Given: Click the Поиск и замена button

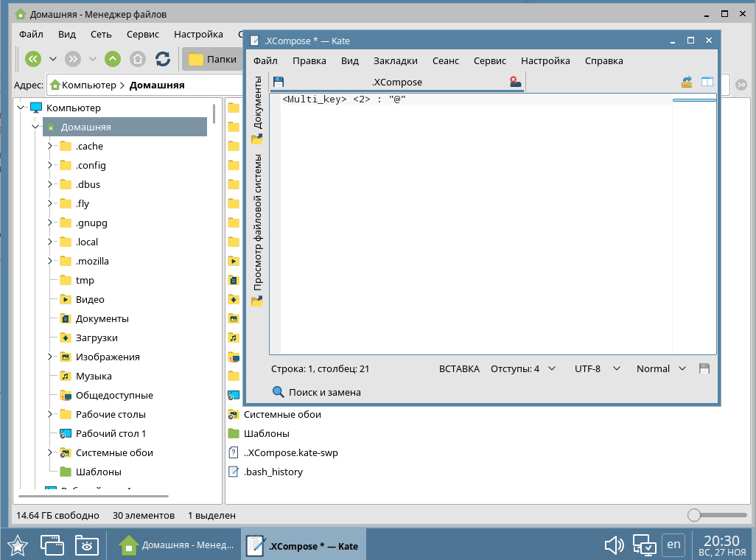Looking at the screenshot, I should tap(317, 392).
